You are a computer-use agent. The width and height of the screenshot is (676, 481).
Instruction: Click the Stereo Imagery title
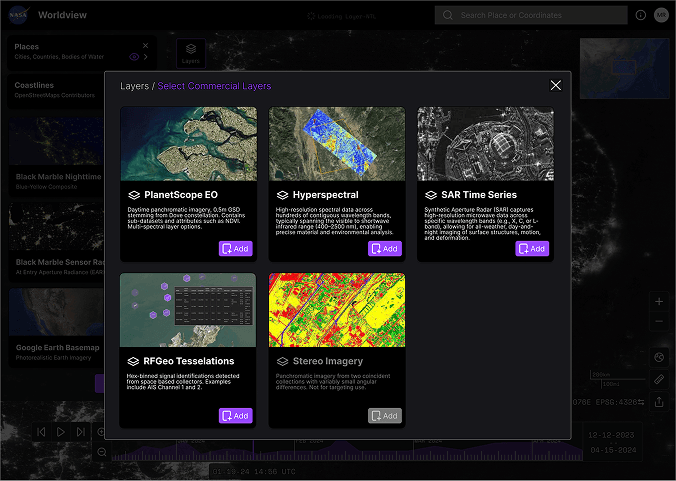[328, 361]
